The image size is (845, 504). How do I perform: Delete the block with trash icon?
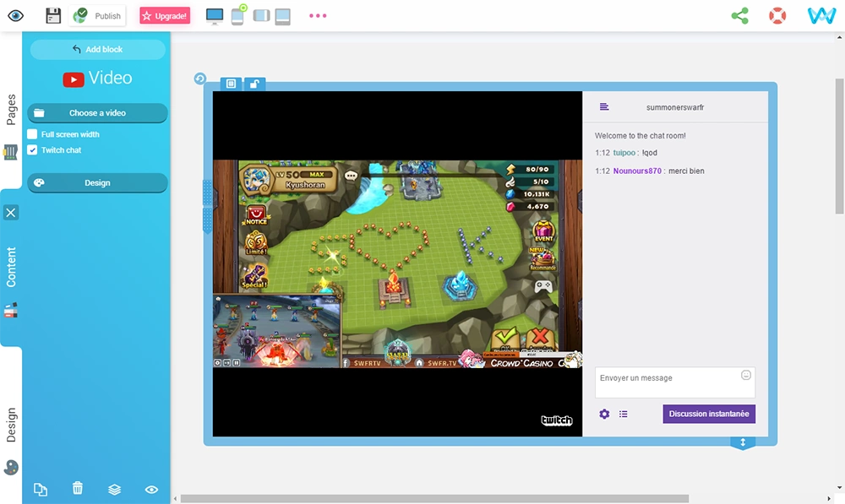pyautogui.click(x=78, y=488)
